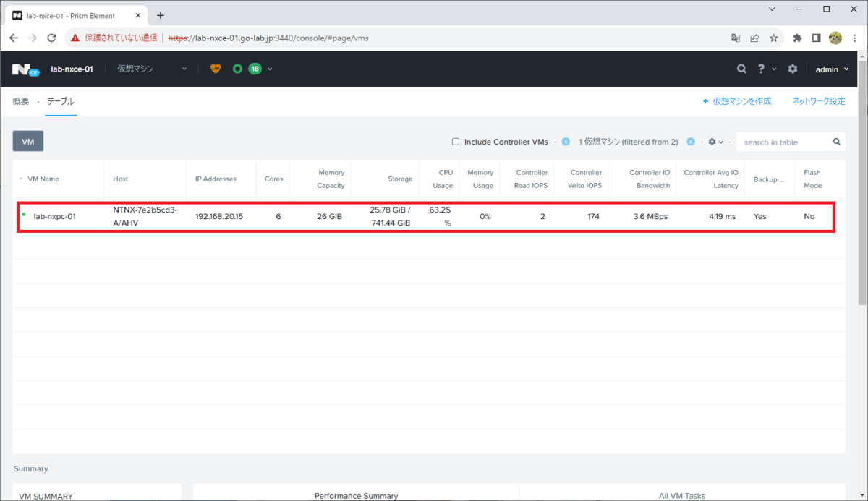Expand the tasks dropdown arrow next to 18
The image size is (868, 501).
pyautogui.click(x=270, y=69)
